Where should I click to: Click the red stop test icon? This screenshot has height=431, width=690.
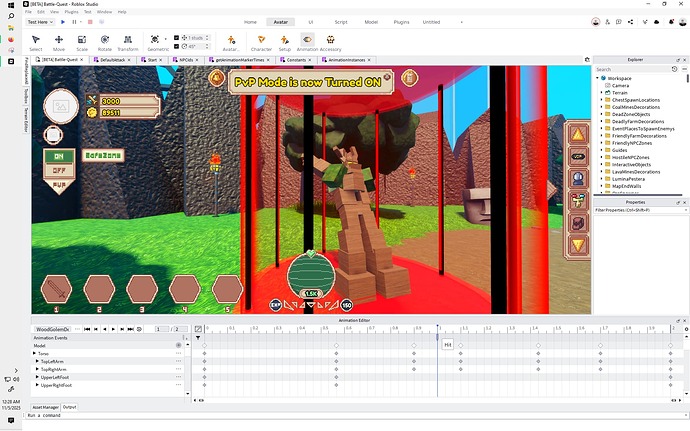point(90,22)
